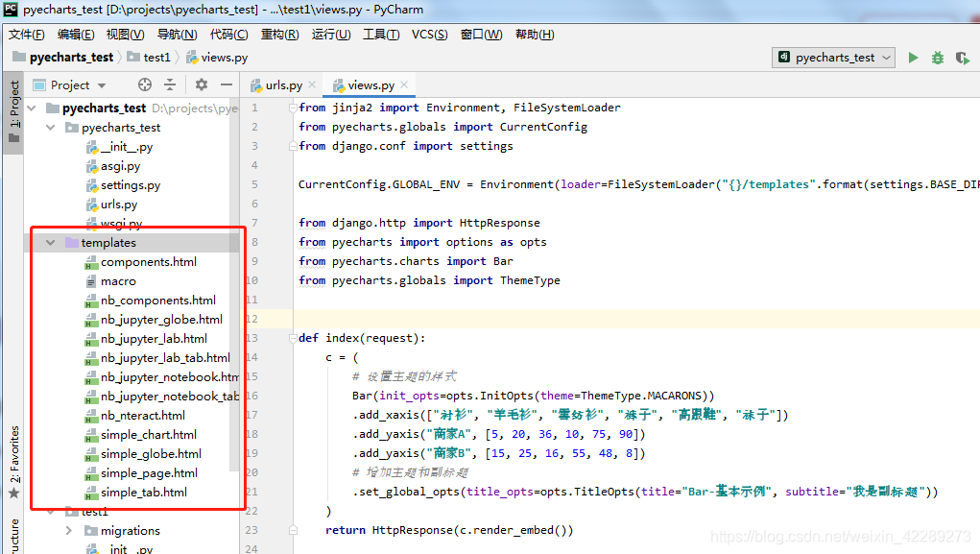Expand the test1 folder node

point(49,511)
